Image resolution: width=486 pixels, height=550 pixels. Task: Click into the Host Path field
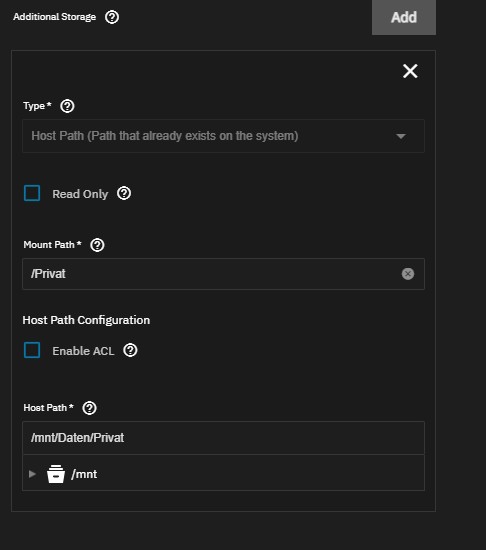click(223, 438)
